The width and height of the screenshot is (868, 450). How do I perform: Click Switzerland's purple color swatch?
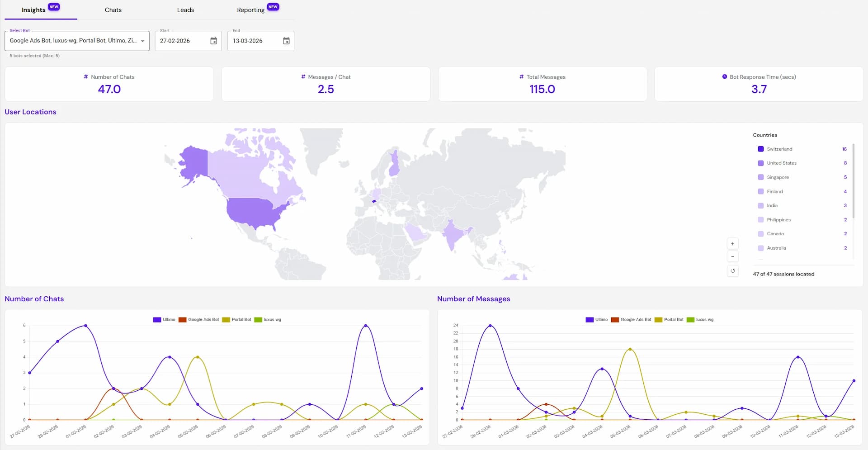pos(761,149)
